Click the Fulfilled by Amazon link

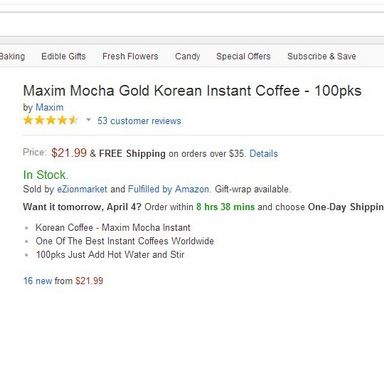[169, 189]
